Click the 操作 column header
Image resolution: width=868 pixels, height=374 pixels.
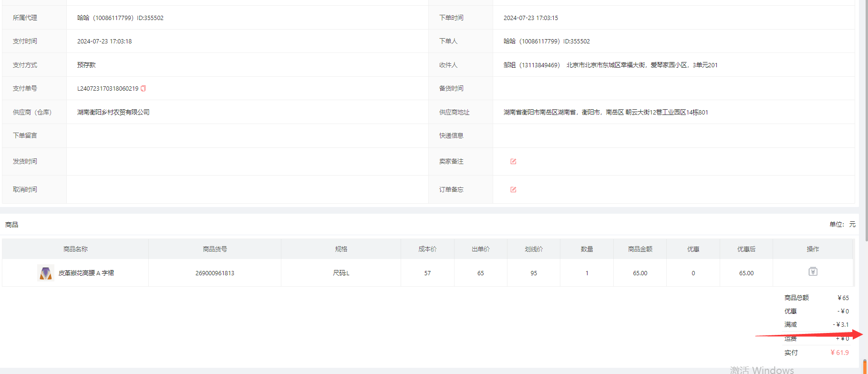click(813, 249)
